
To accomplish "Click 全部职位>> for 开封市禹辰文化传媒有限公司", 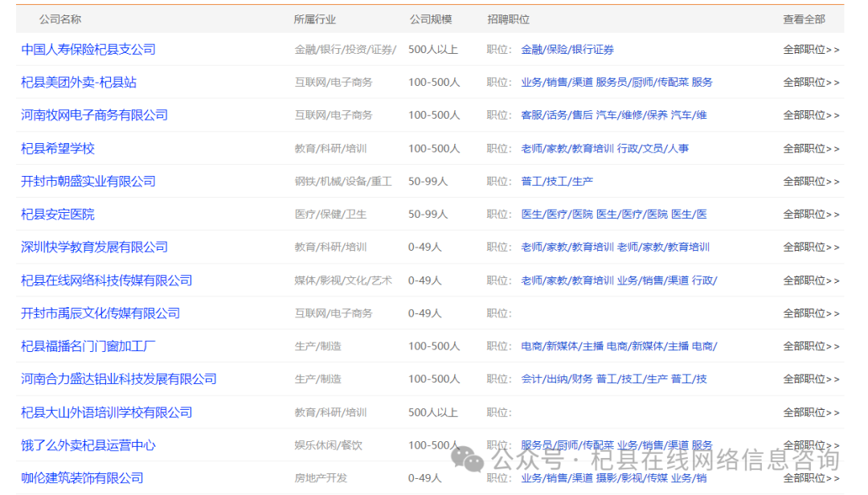I will (811, 313).
